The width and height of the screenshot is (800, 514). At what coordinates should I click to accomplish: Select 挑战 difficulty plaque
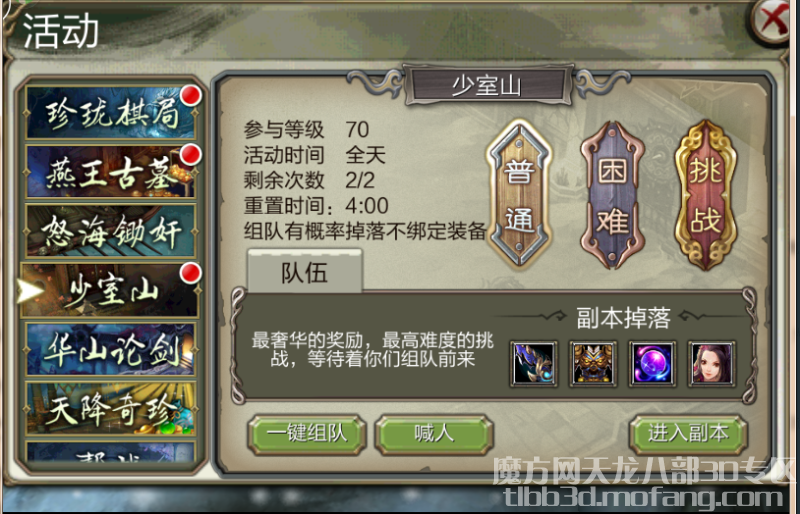coord(706,195)
